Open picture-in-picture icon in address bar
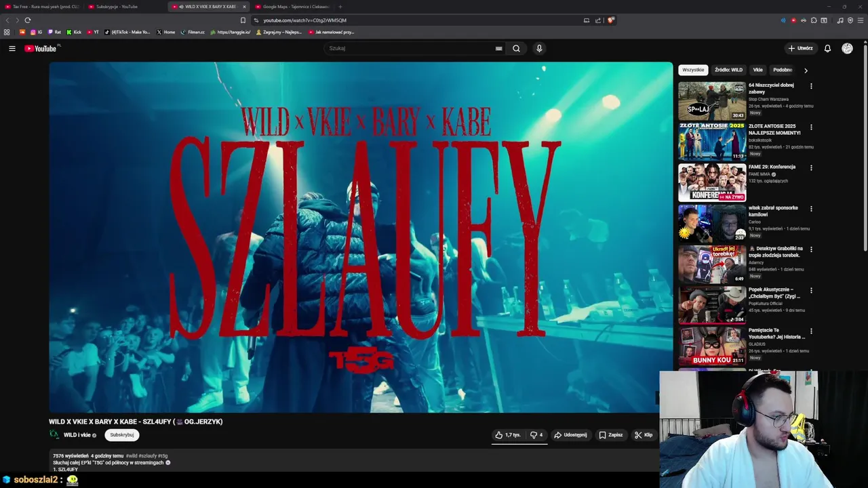The height and width of the screenshot is (488, 868). tap(587, 20)
